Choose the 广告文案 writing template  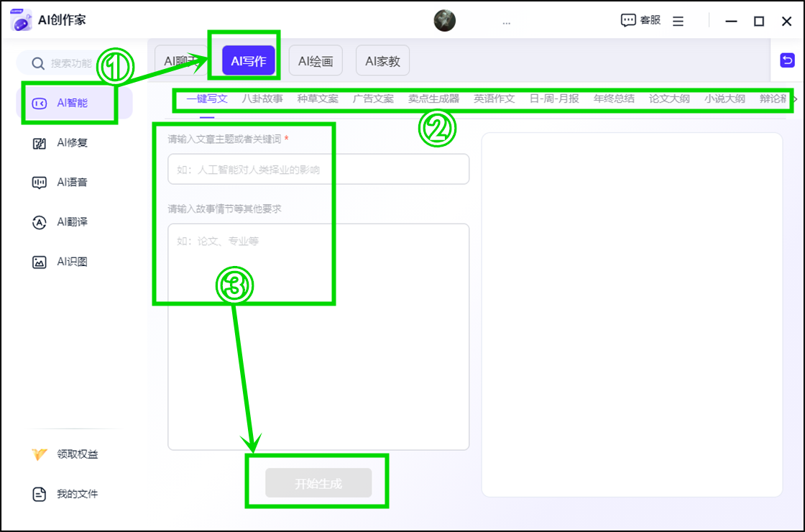[373, 99]
